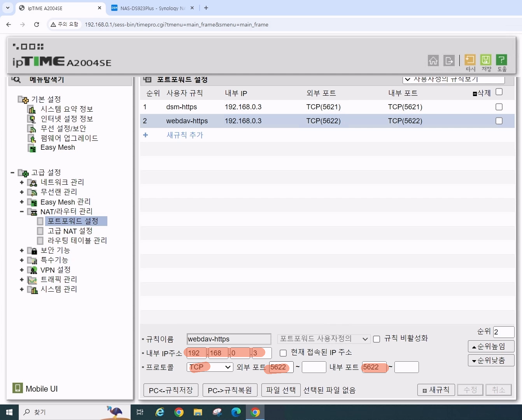The height and width of the screenshot is (420, 522).
Task: Enable the 규칙 비활성화 checkbox
Action: (377, 339)
